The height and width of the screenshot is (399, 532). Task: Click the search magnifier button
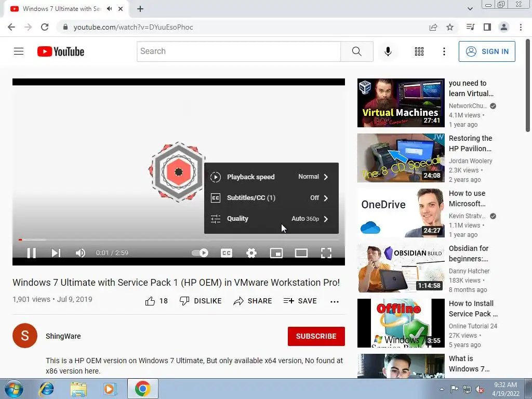coord(356,51)
